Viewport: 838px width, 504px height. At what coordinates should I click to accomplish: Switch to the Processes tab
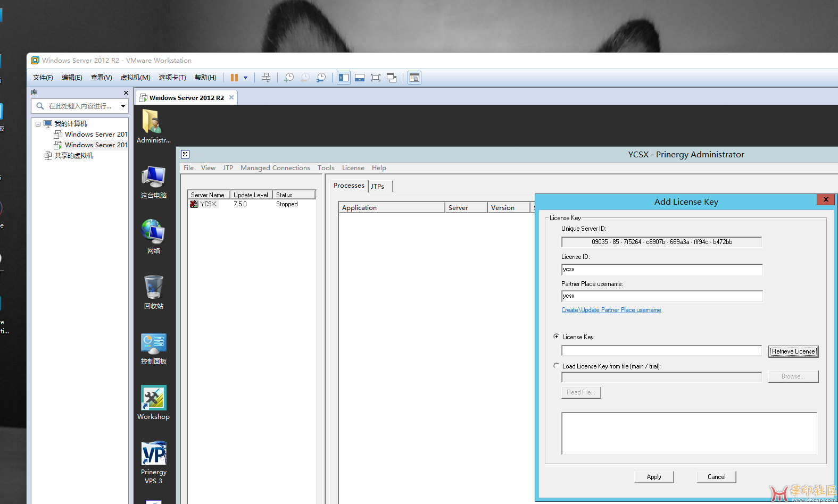point(349,186)
